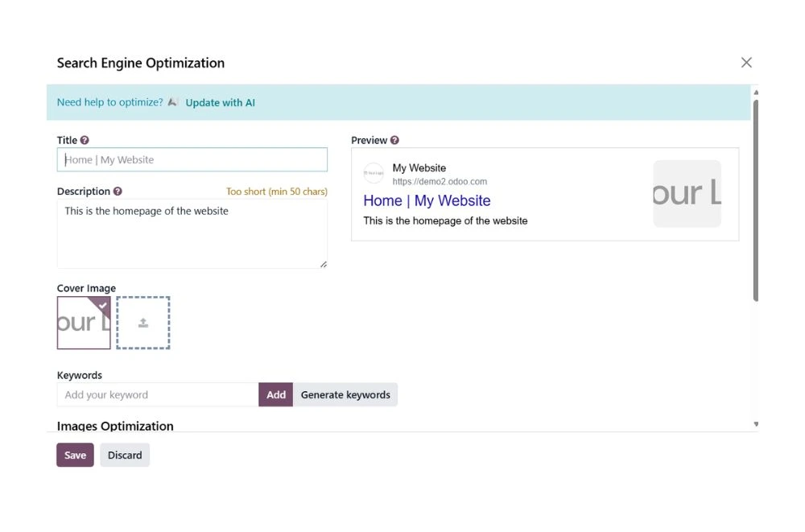
Task: Click the AI sparkle icon beside Update with AI
Action: click(x=173, y=102)
